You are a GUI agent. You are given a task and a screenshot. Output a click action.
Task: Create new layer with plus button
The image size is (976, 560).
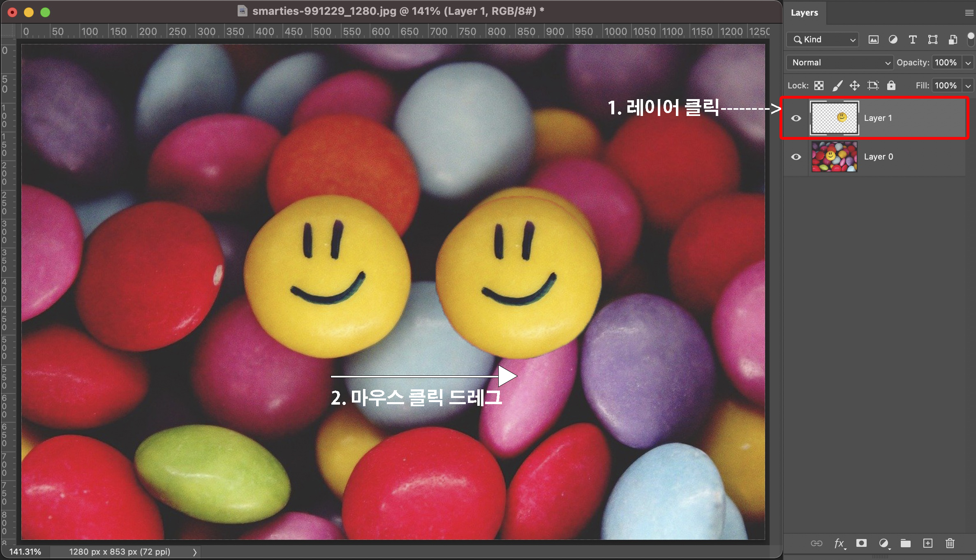click(928, 543)
